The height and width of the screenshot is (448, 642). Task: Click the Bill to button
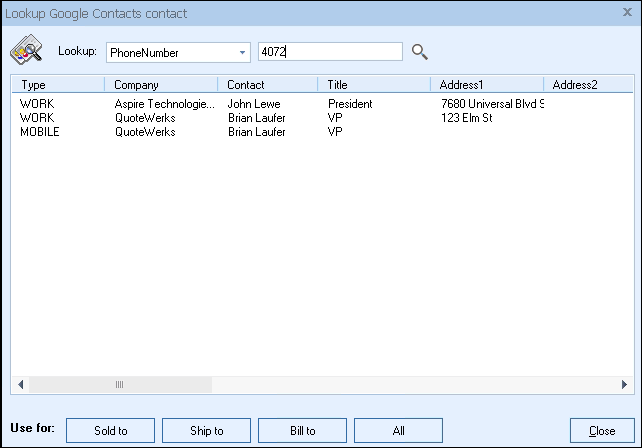click(x=302, y=431)
